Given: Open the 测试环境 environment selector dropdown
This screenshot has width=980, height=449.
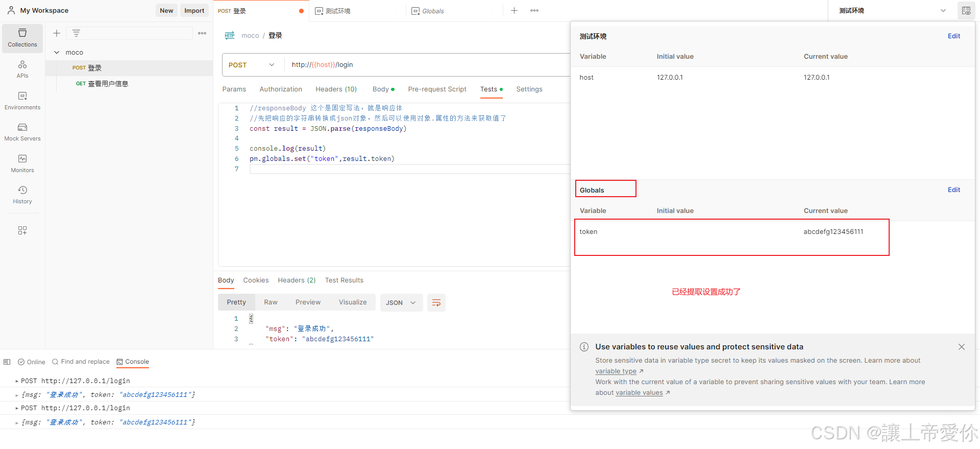Looking at the screenshot, I should click(x=892, y=11).
